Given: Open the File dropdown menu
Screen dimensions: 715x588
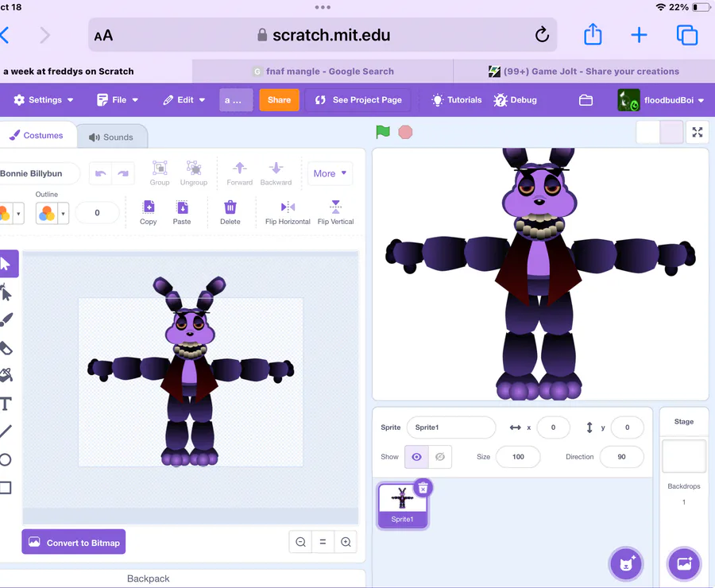Looking at the screenshot, I should pyautogui.click(x=118, y=100).
